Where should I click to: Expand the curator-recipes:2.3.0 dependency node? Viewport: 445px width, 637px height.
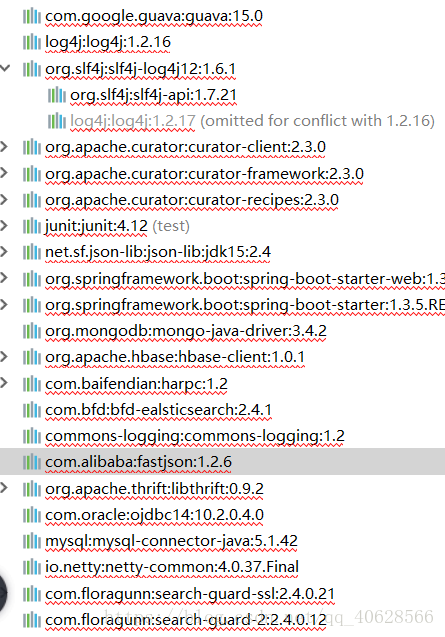[4, 199]
